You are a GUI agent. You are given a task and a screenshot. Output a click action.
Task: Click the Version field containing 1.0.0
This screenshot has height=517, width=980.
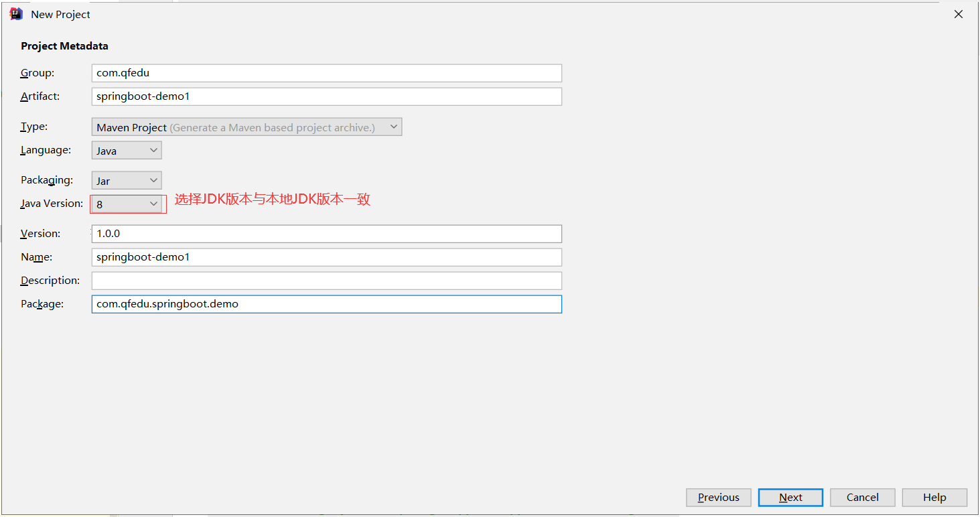(x=327, y=234)
